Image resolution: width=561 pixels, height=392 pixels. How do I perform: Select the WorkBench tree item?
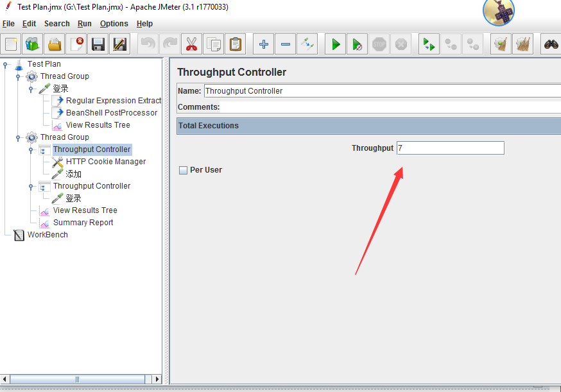click(x=47, y=235)
